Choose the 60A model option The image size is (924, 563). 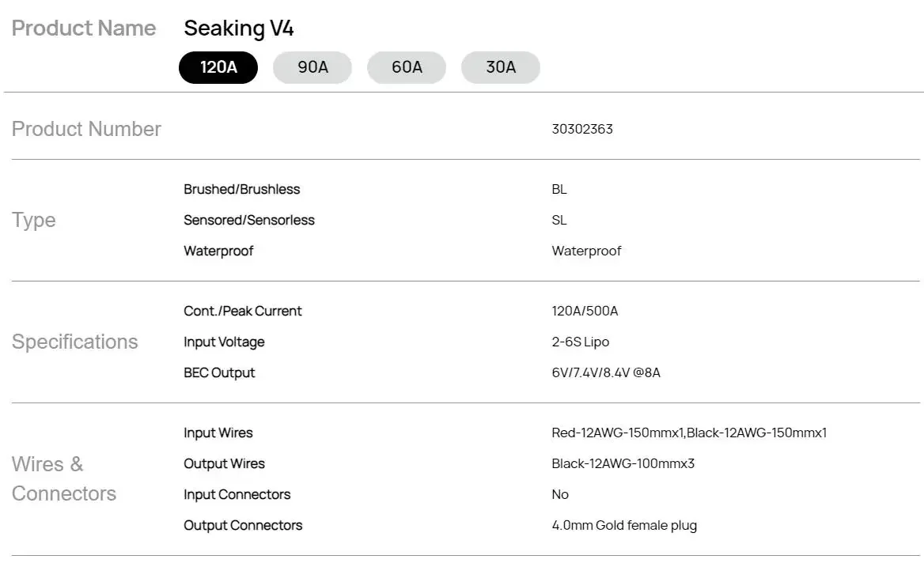click(x=407, y=67)
